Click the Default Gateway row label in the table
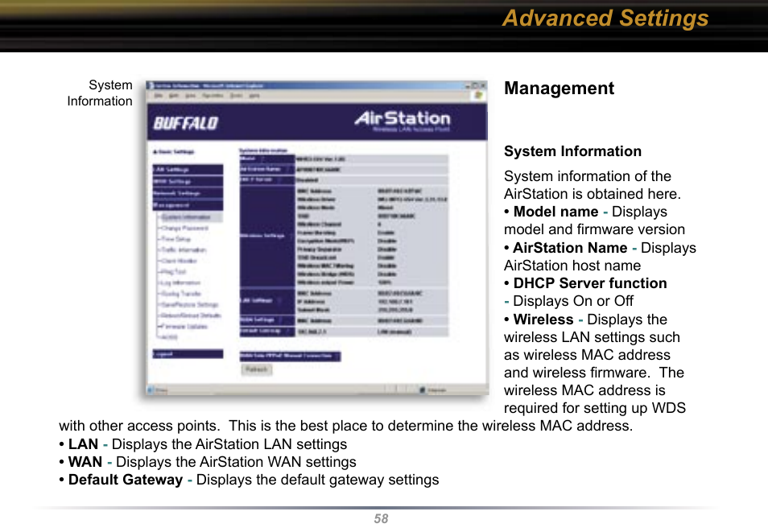Viewport: 768px width, 532px height. (261, 332)
